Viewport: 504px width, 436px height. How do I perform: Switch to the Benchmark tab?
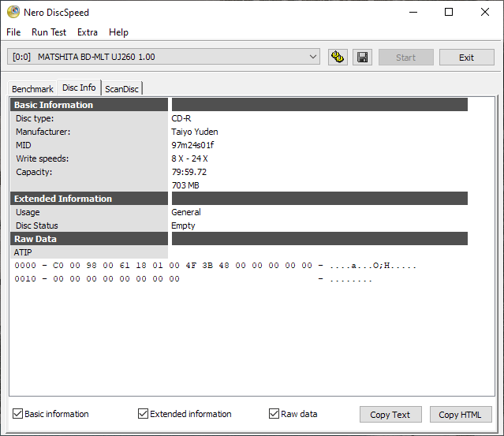(x=32, y=89)
